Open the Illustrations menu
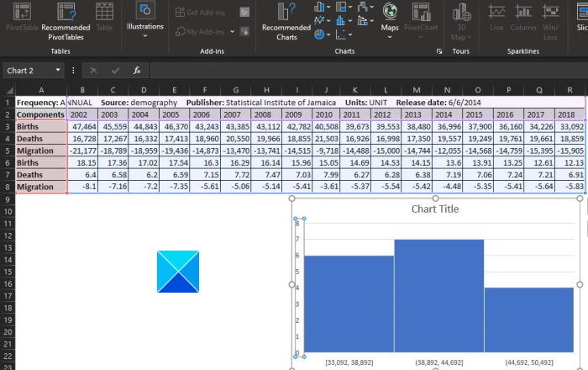 pyautogui.click(x=145, y=21)
